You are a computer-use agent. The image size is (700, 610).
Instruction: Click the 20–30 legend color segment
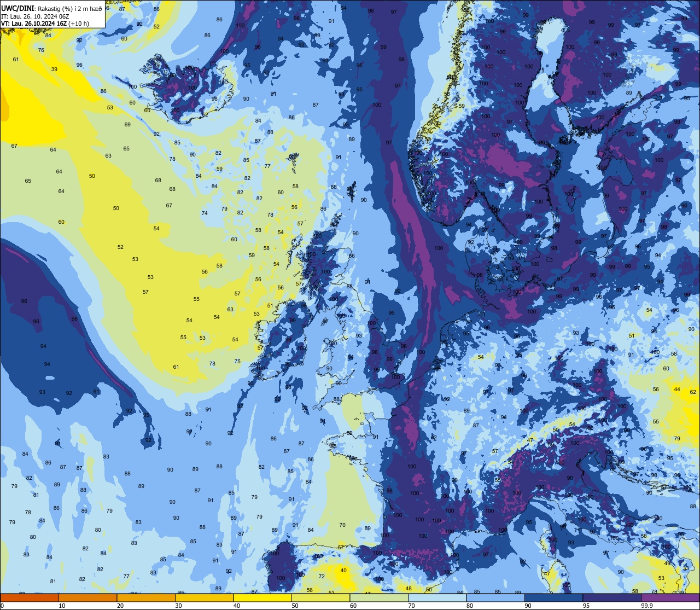click(x=146, y=597)
